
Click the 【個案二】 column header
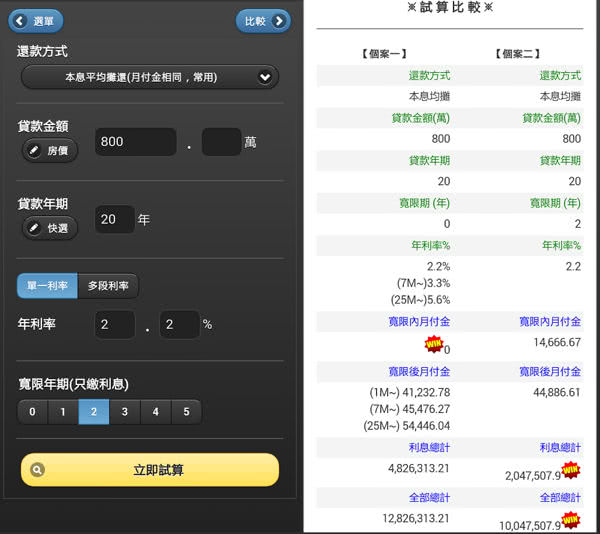[x=517, y=54]
